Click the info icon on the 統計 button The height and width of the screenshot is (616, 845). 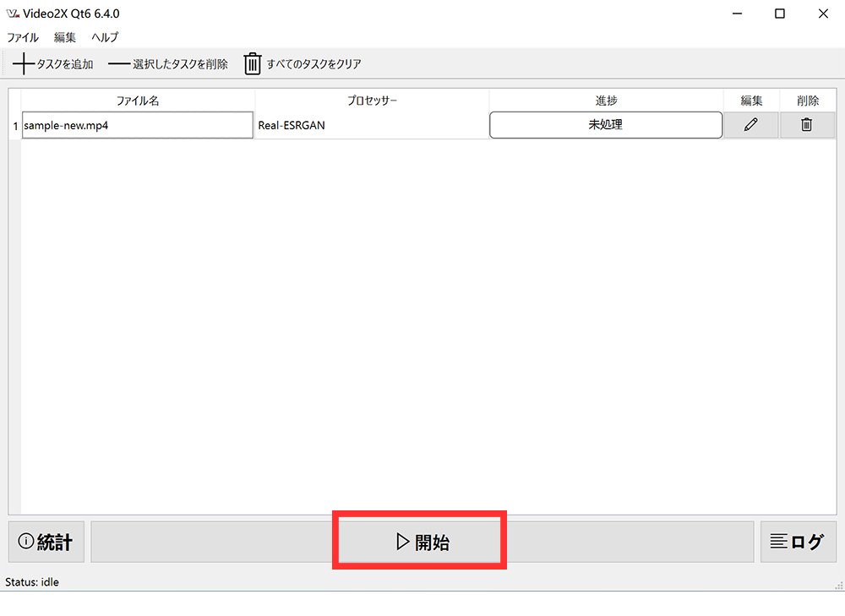pos(25,542)
